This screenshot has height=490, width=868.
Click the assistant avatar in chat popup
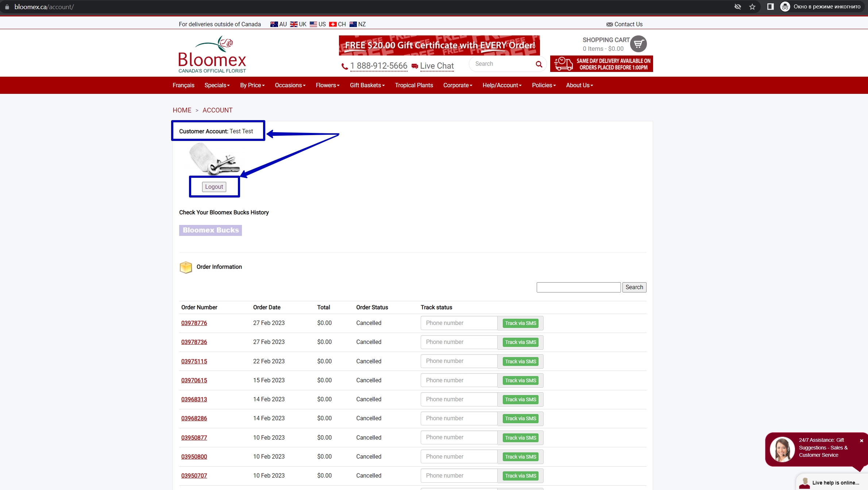[x=782, y=449]
